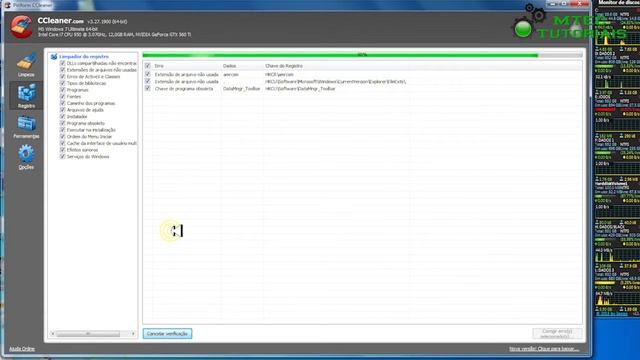Click the right arrow of category scrollbar
Screen dimensions: 640x360
click(x=133, y=334)
